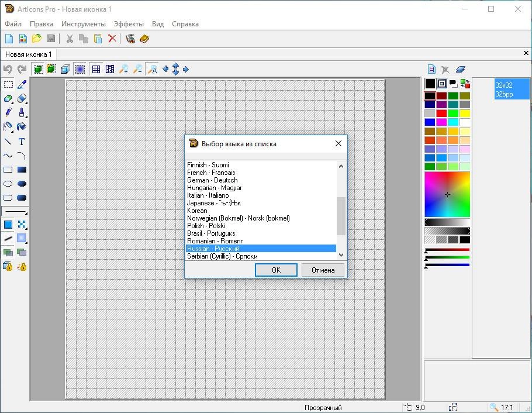Screen dimensions: 532x413
Task: Select the filled Rectangle tool
Action: point(22,170)
